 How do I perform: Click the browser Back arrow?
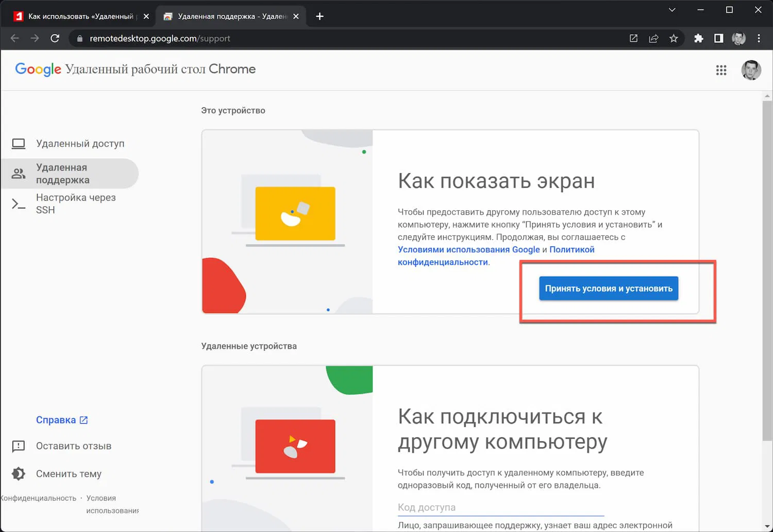(x=15, y=38)
